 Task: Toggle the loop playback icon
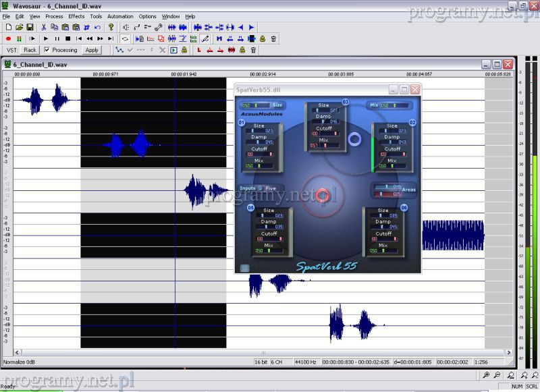click(x=125, y=38)
